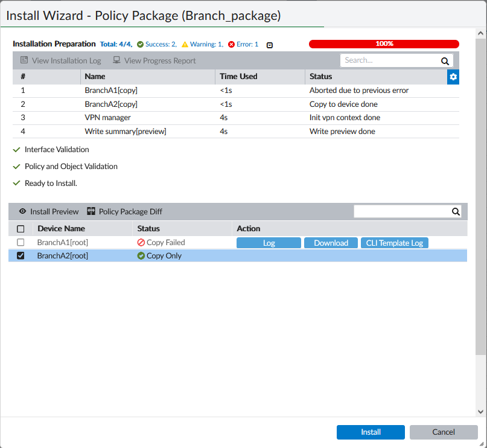Open View Progress Report

click(x=154, y=60)
